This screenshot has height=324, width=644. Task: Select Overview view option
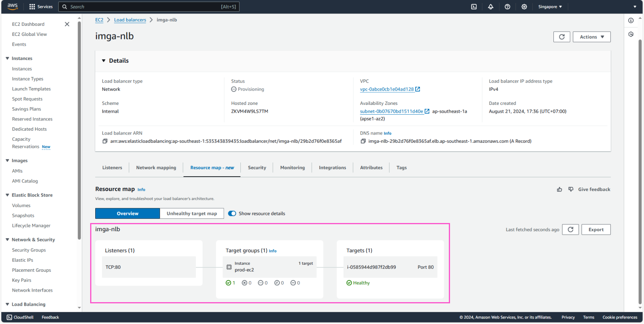point(128,214)
